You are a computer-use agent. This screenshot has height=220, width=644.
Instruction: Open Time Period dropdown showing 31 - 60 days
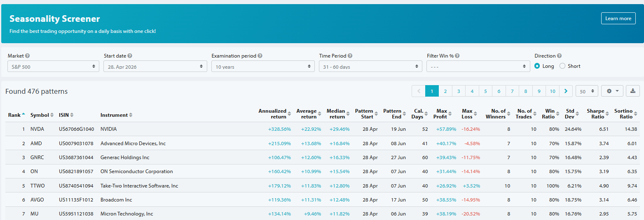pos(370,66)
